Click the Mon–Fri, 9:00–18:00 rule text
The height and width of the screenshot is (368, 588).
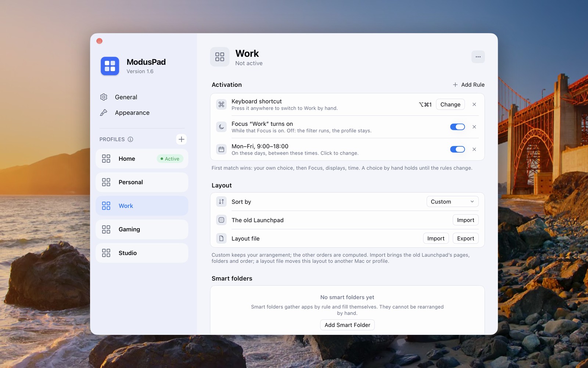pos(260,146)
